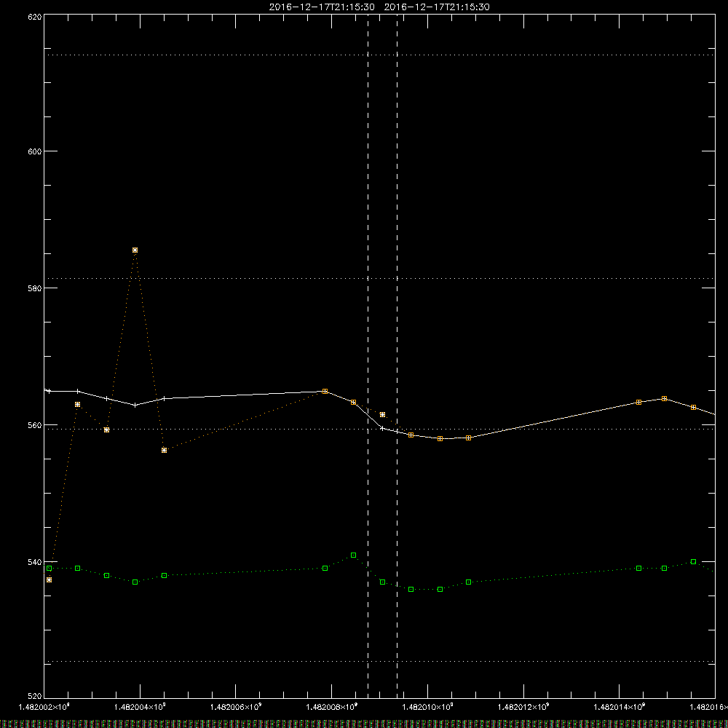Click the right vertical dashed marker line

pos(397,355)
